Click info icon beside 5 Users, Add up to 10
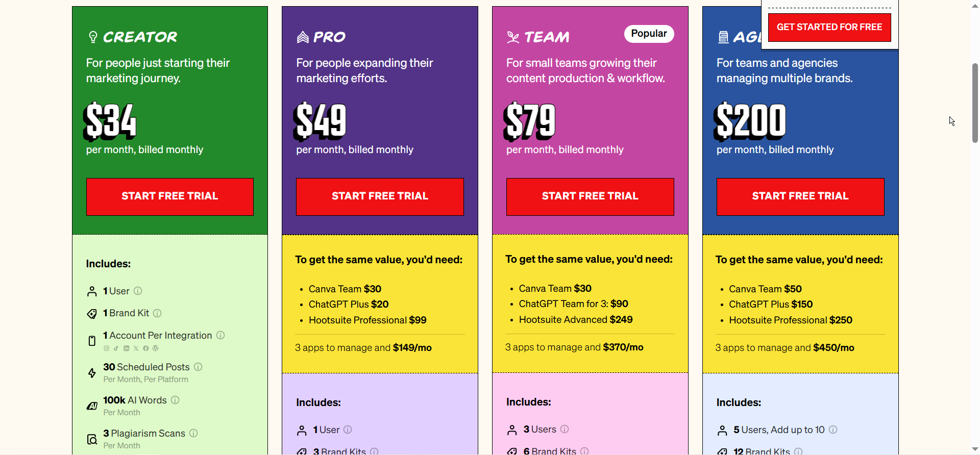980x455 pixels. point(833,429)
